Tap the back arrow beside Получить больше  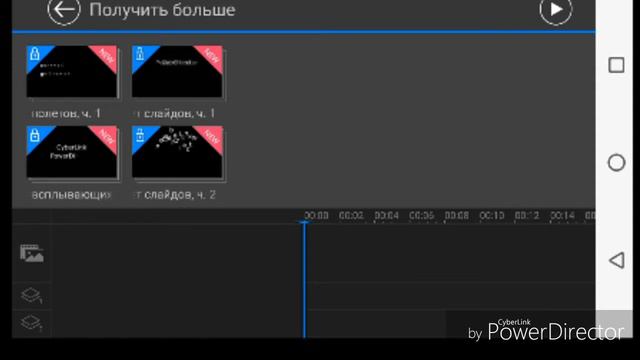64,10
